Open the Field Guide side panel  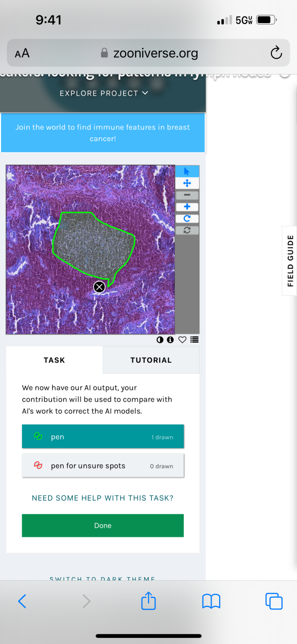[290, 261]
